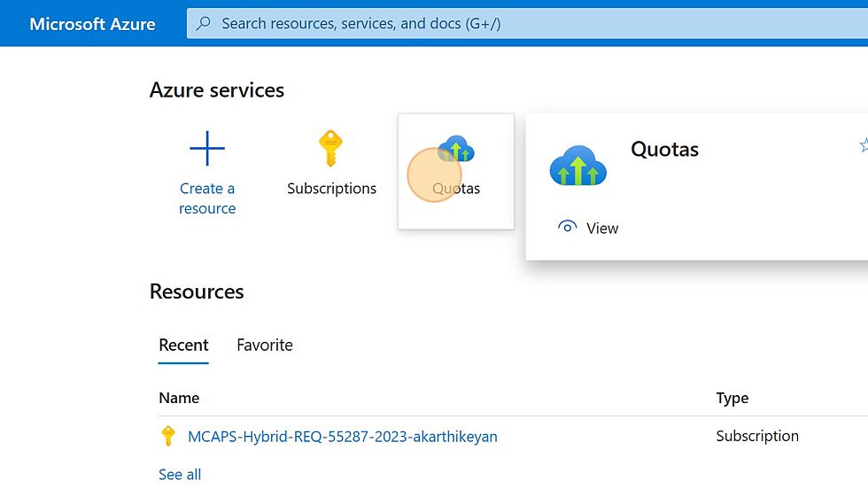Image resolution: width=868 pixels, height=489 pixels.
Task: Click the See all link
Action: 180,475
